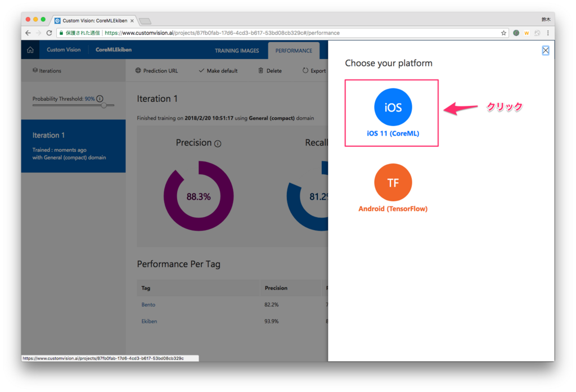Click the green globe extension icon

pos(516,33)
